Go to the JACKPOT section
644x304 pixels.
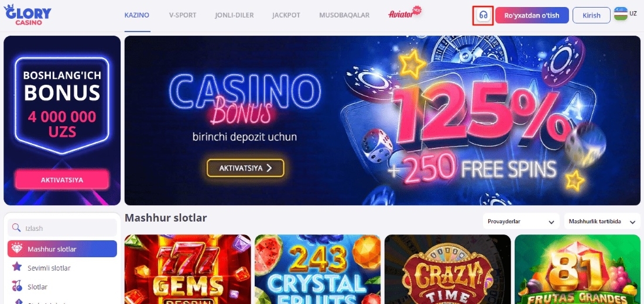[x=286, y=15]
